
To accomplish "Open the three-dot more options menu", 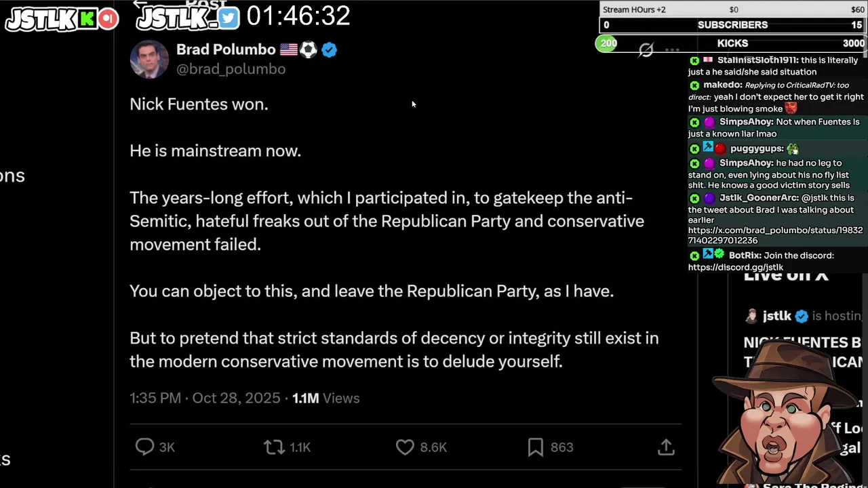I will click(672, 49).
